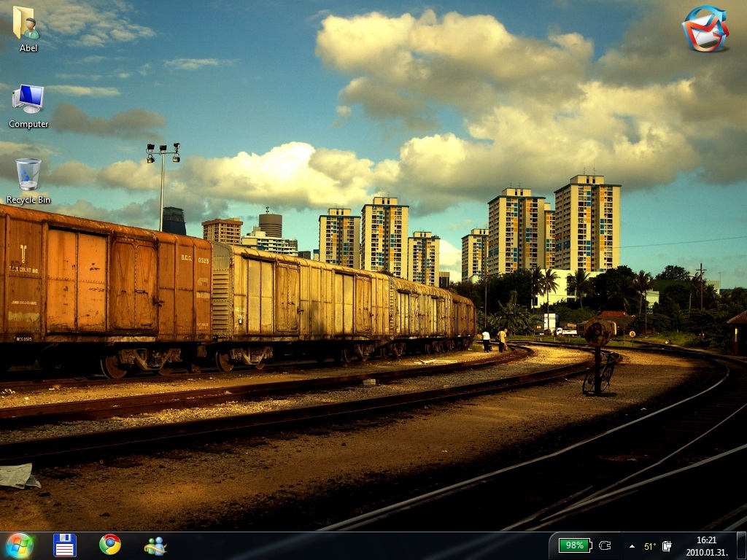
Task: Launch the blue floppy disk taskbar app
Action: (x=65, y=545)
